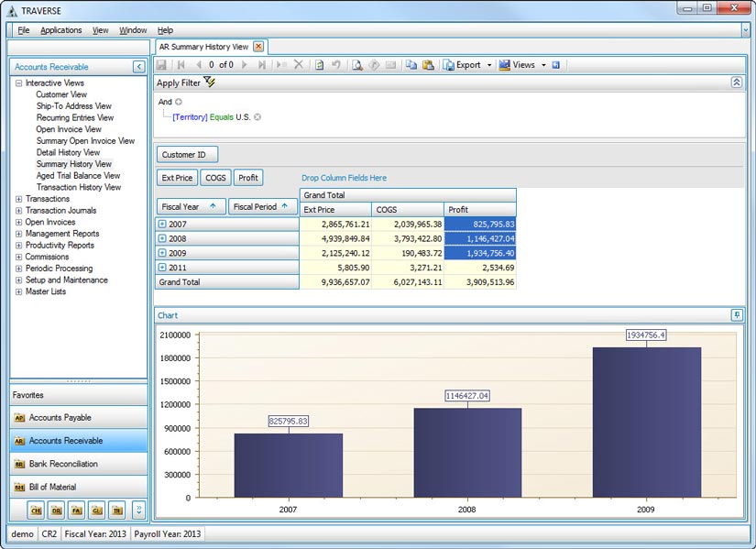This screenshot has width=756, height=549.
Task: Click the Undo icon in toolbar
Action: coord(336,65)
